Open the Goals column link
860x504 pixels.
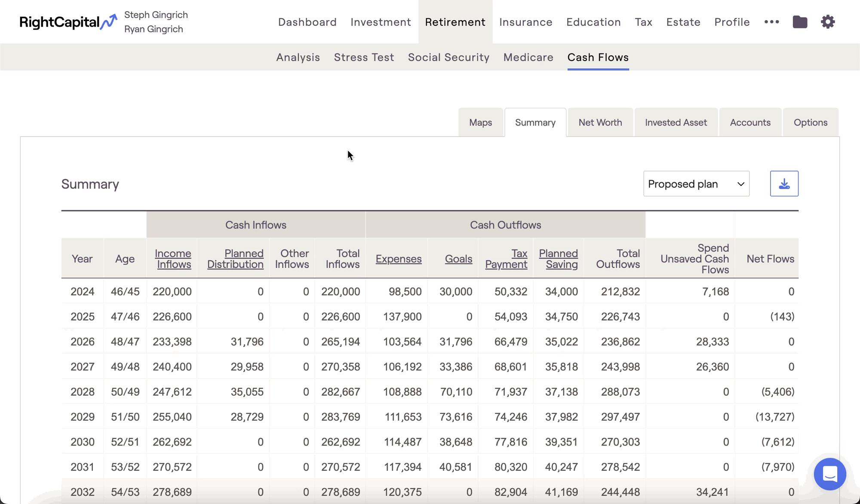[458, 259]
